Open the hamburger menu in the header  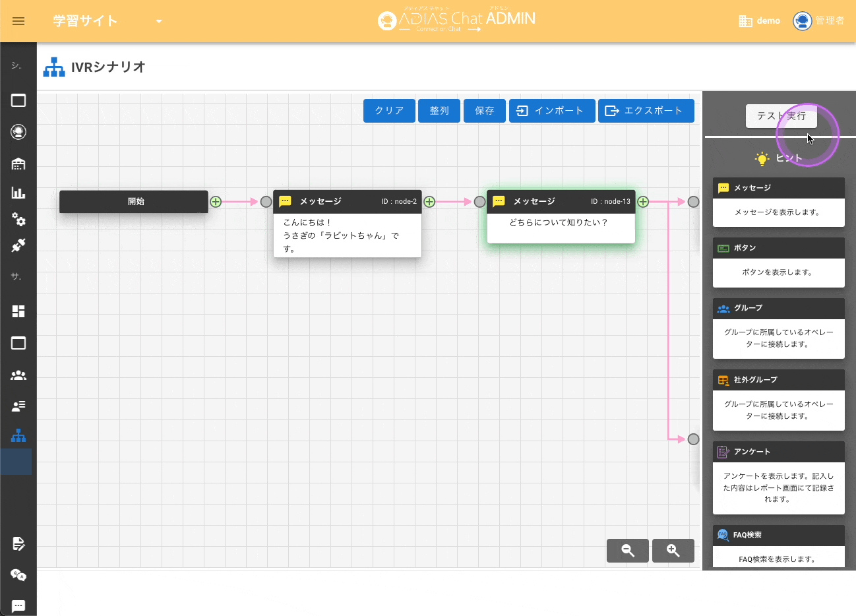(18, 21)
